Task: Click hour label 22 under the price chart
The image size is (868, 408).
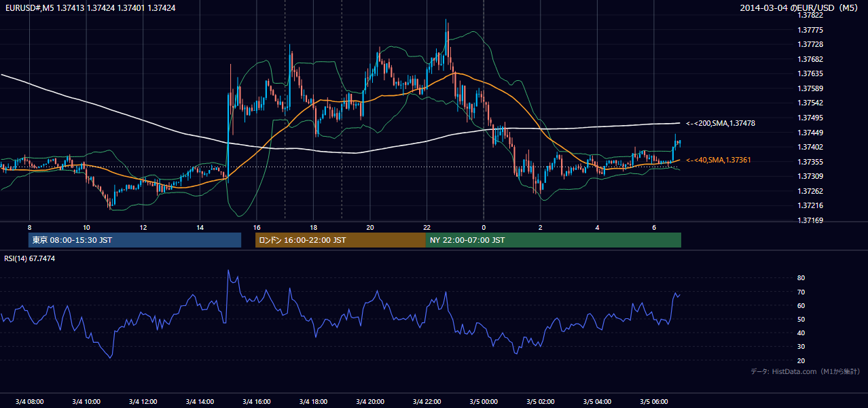Action: point(427,227)
